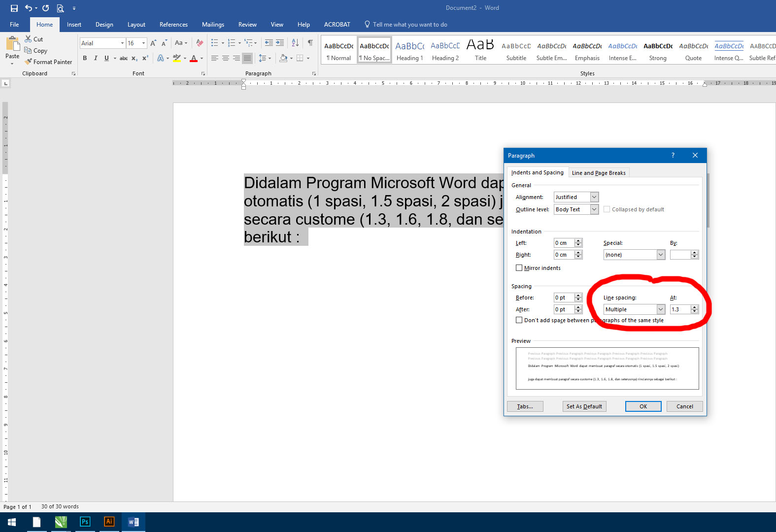Click the Paste clipboard icon
The image size is (776, 532).
click(x=12, y=44)
